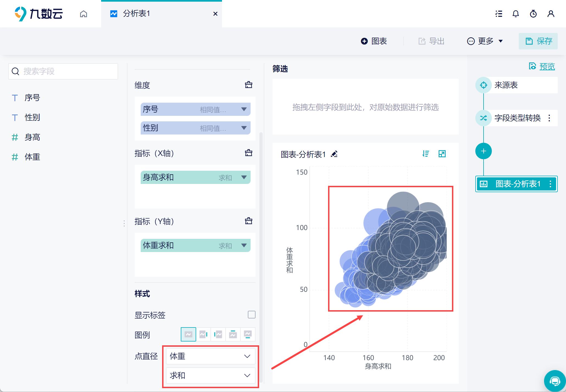Switch to the 分析表1 tab
Image resolution: width=566 pixels, height=392 pixels.
tap(136, 14)
